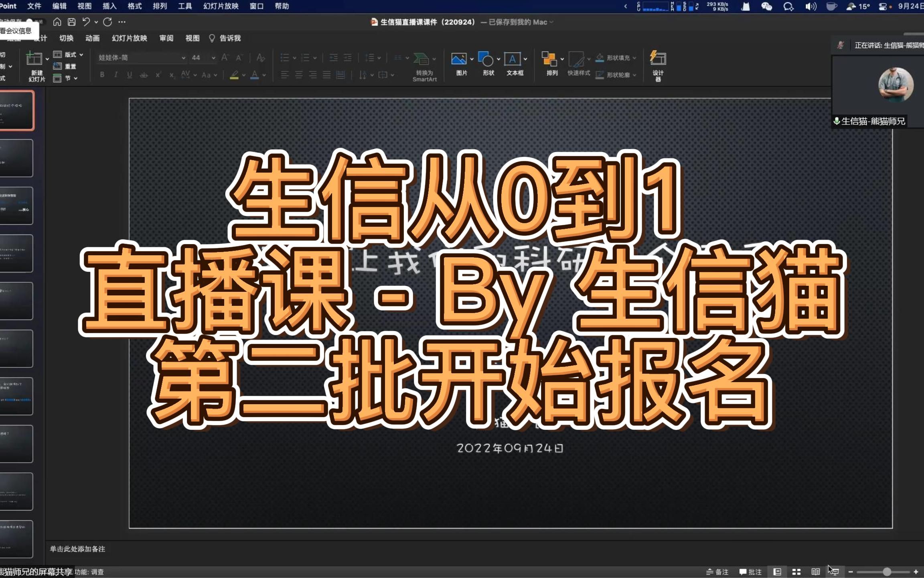The image size is (924, 578).
Task: Click the 重置 reset button
Action: point(65,66)
